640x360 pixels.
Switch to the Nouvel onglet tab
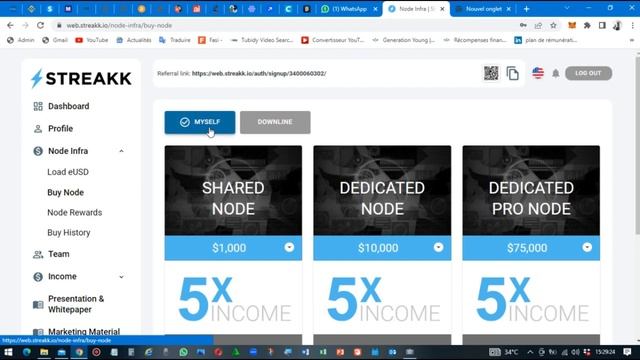pyautogui.click(x=483, y=9)
